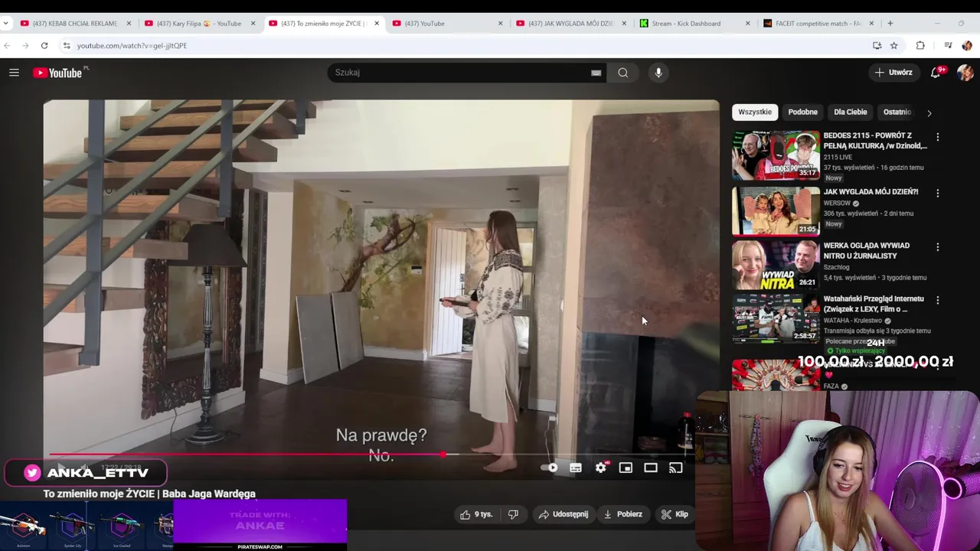Open options for JAK WYGLĄDA MÓJ DZIEŃ video
The image size is (980, 551).
[x=938, y=194]
